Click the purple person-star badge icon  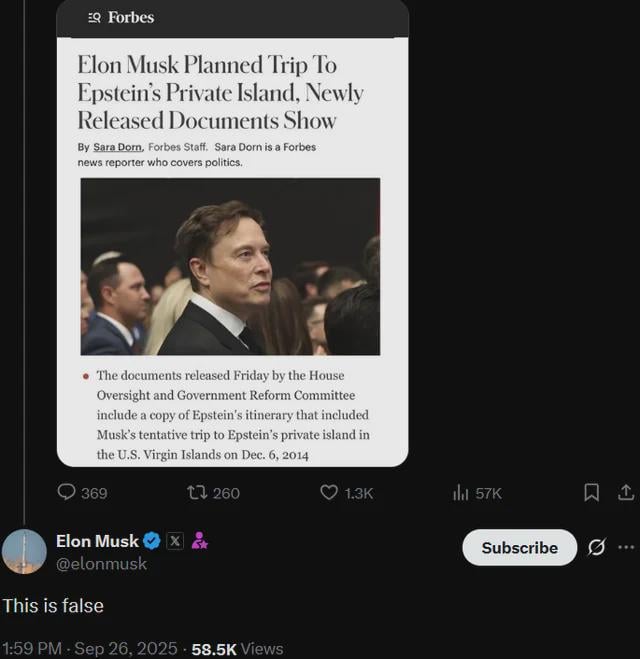pyautogui.click(x=199, y=540)
